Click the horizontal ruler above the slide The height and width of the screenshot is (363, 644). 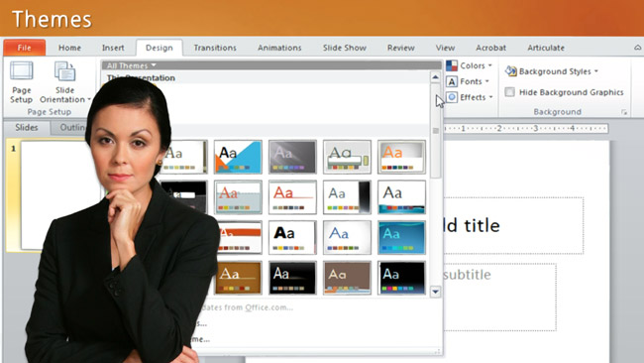point(526,129)
